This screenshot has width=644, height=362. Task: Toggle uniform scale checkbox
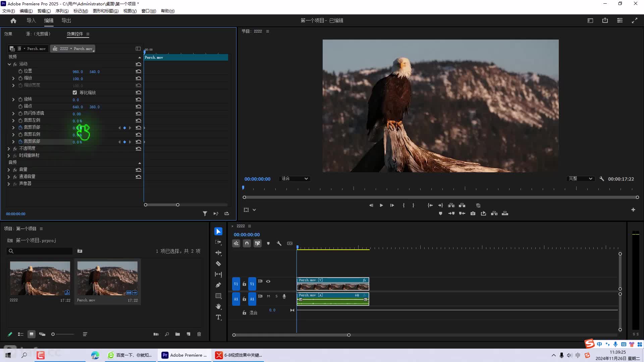(75, 93)
